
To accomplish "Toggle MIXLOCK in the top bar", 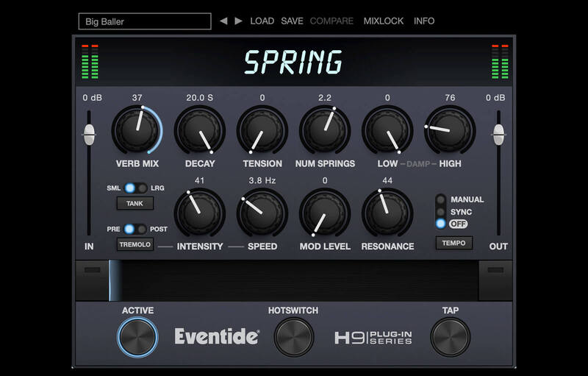I will [384, 21].
